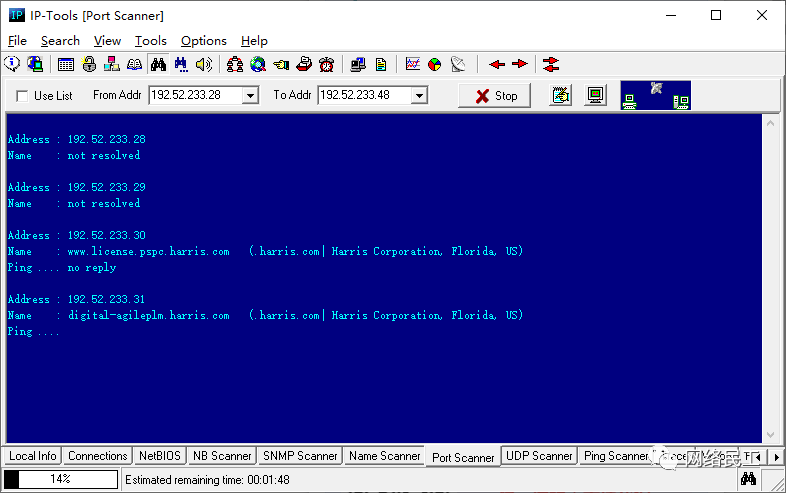This screenshot has width=786, height=493.
Task: Open Trap Watcher satellite dish icon
Action: click(458, 64)
